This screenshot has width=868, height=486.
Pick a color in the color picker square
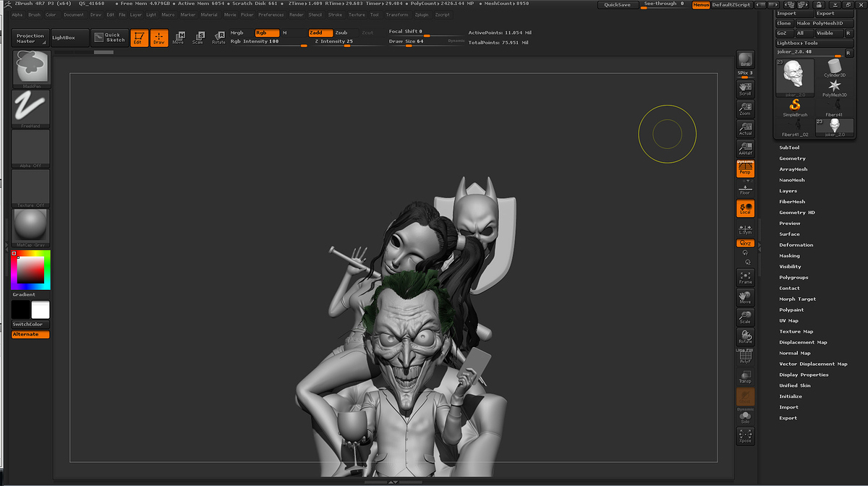coord(30,270)
